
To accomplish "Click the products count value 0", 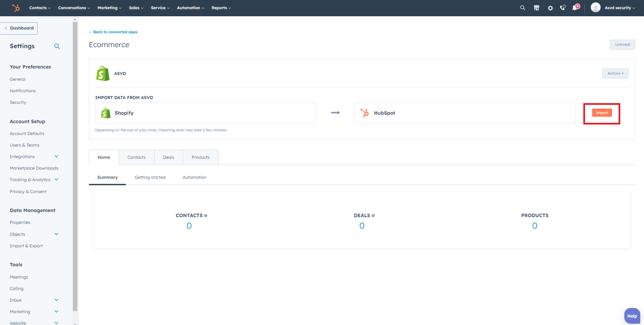I will point(535,226).
